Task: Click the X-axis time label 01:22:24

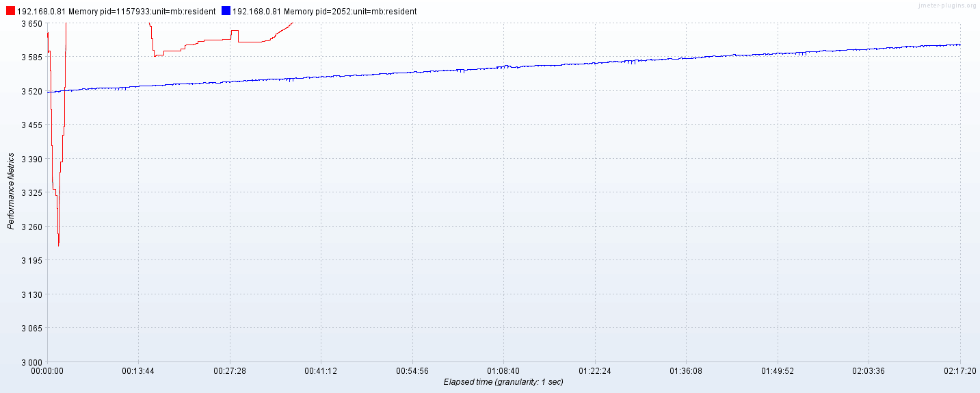Action: (595, 371)
